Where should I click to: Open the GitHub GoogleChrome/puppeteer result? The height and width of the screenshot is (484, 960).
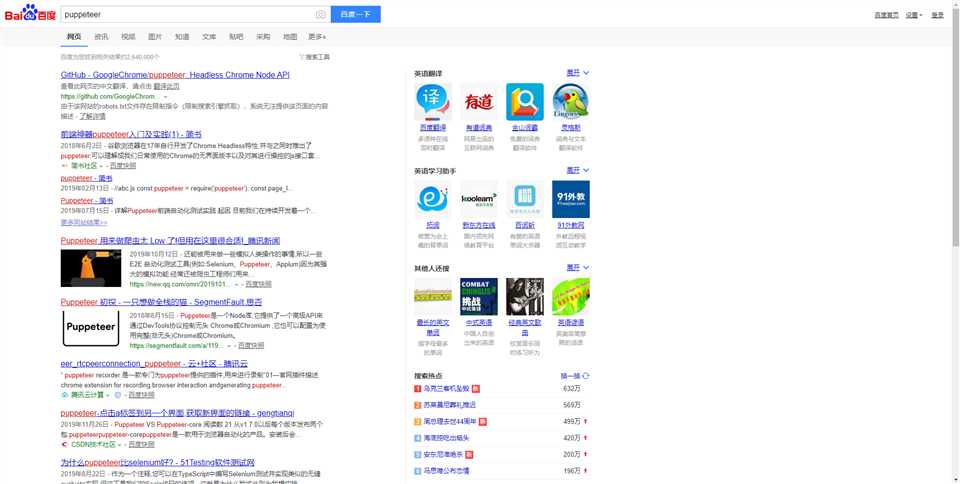[x=175, y=75]
